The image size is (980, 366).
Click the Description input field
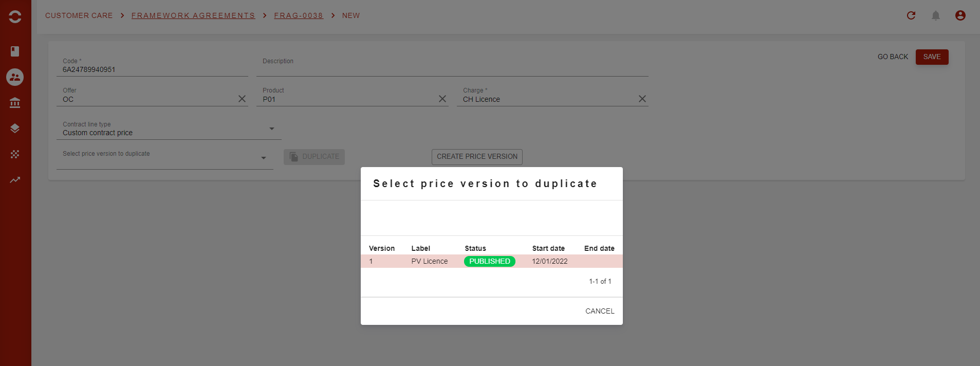(452, 69)
